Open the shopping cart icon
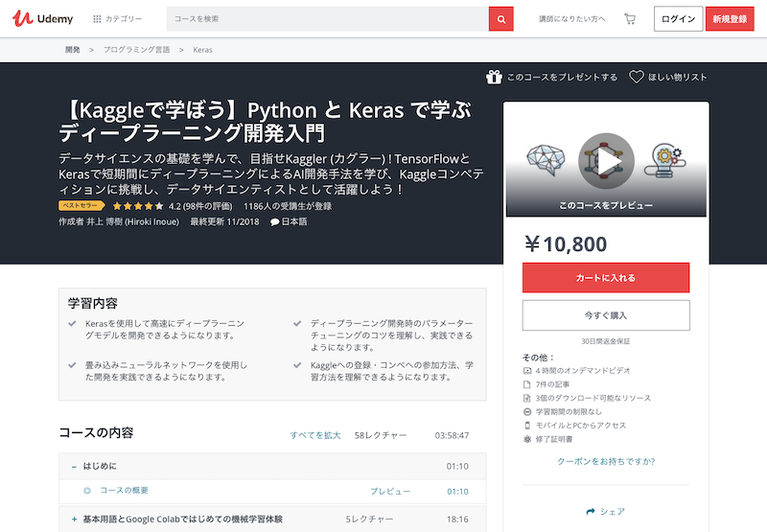Image resolution: width=767 pixels, height=532 pixels. (630, 18)
